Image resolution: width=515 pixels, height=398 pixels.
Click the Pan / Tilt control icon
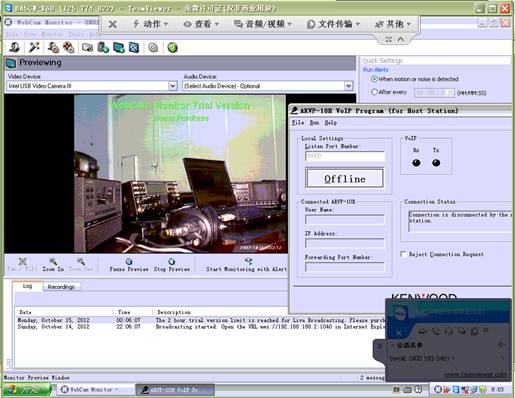click(x=22, y=264)
